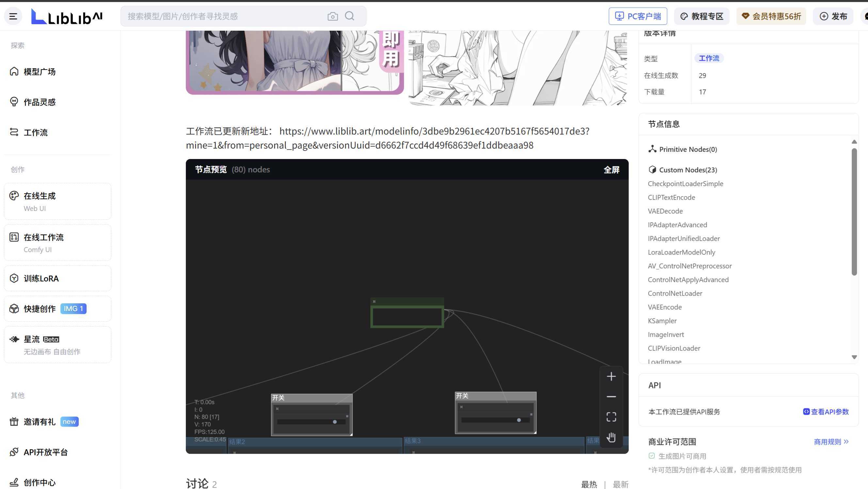Select LoraLoaderModelOnly in node list
Viewport: 868px width, 489px height.
pos(681,252)
